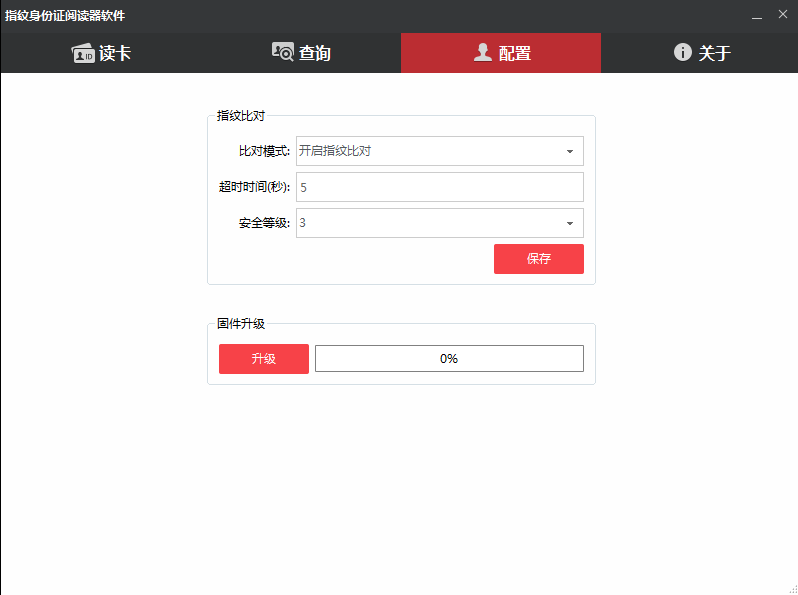Click the user silhouette icon on 配置 tab
This screenshot has width=798, height=595.
[482, 52]
